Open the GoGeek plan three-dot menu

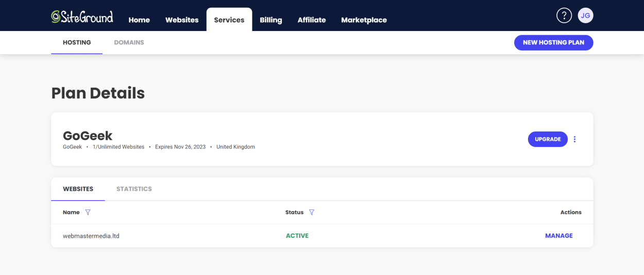575,139
